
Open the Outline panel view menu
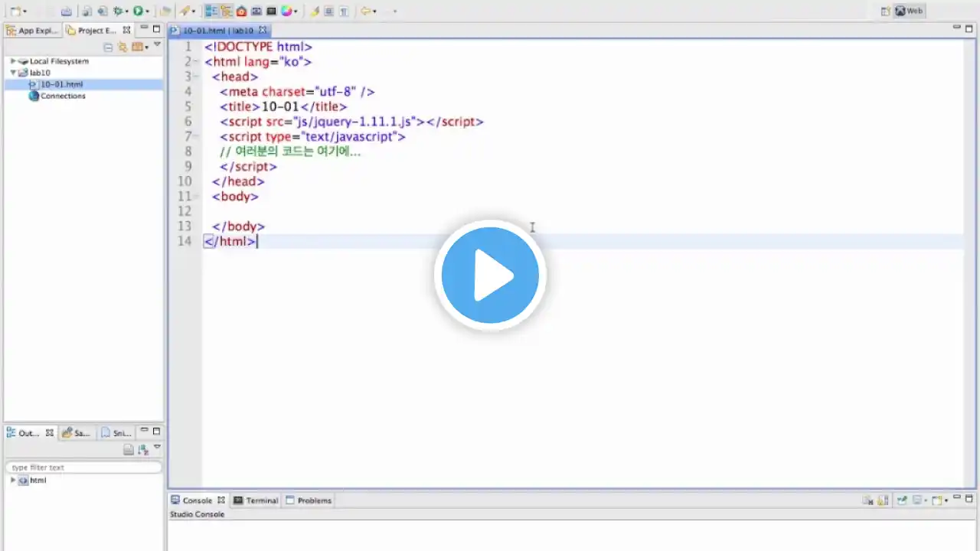157,448
